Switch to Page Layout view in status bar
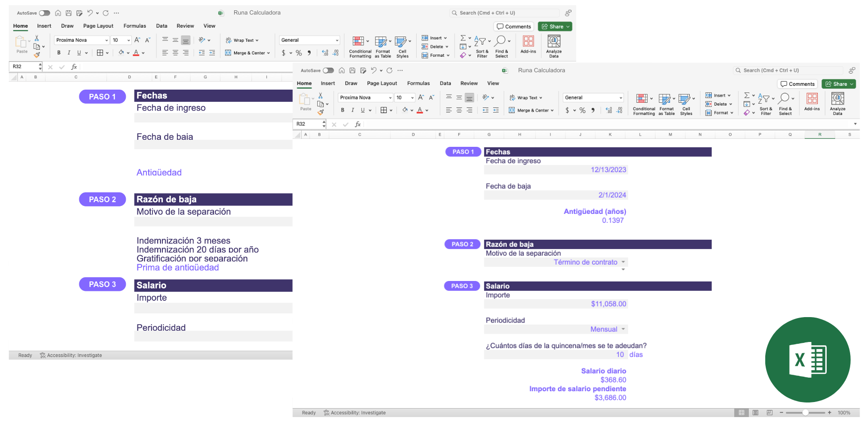This screenshot has height=425, width=868. click(755, 413)
